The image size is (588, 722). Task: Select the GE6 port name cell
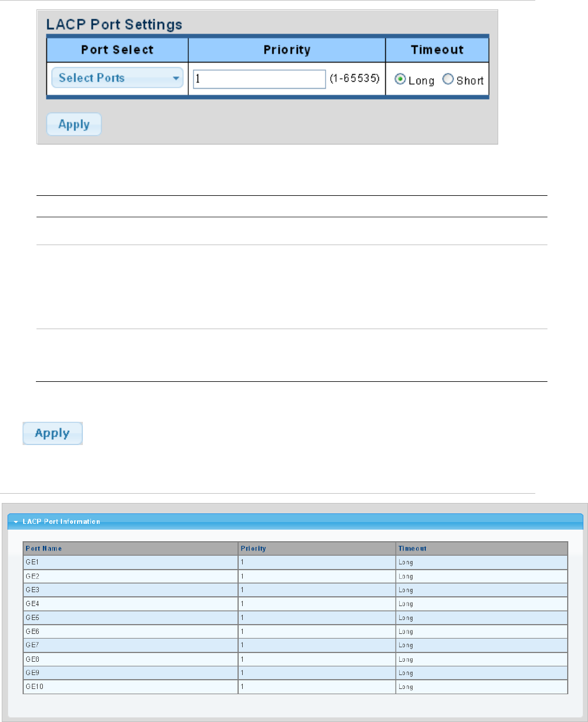pyautogui.click(x=131, y=632)
